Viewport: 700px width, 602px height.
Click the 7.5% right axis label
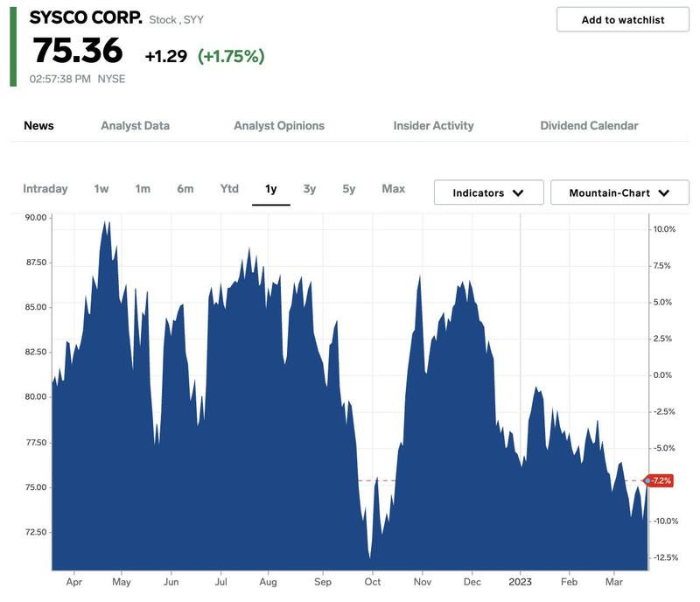662,266
